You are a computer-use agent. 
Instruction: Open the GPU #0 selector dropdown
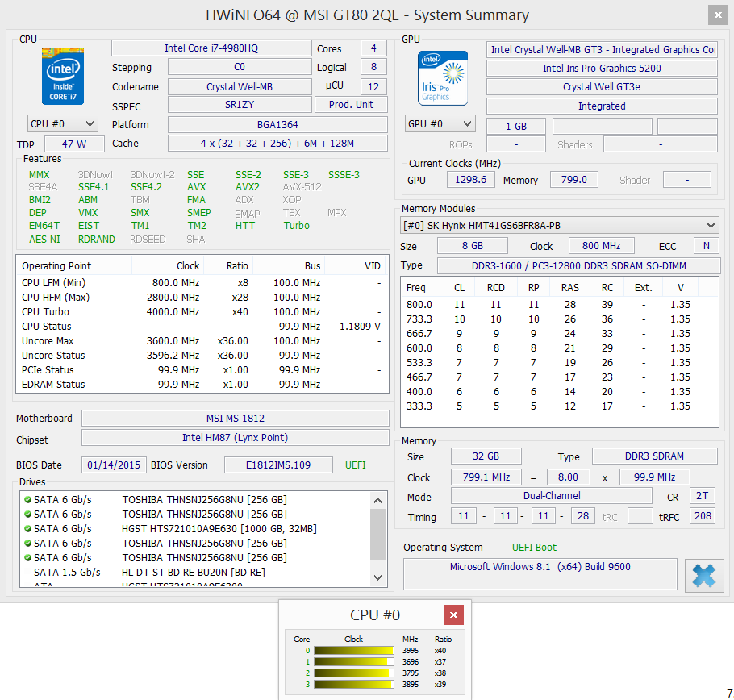click(x=440, y=124)
